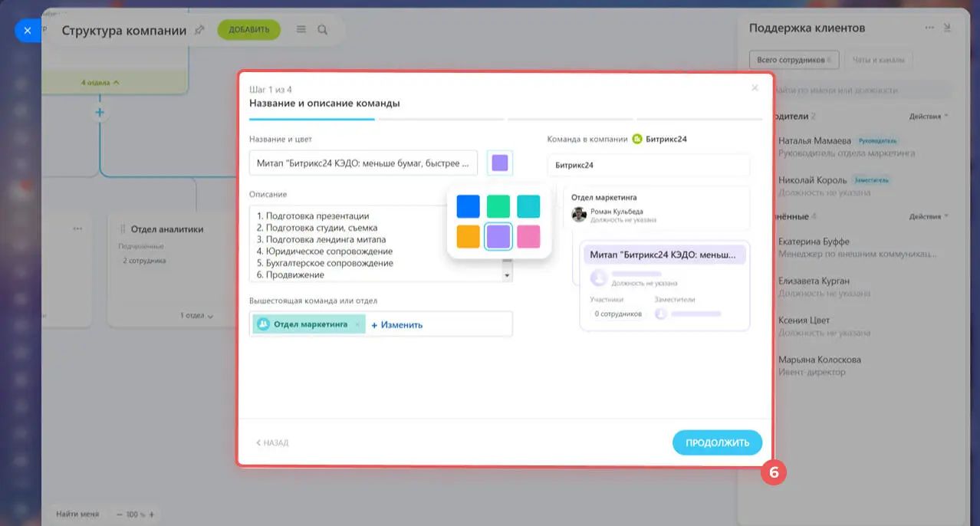Select the pink color swatch
Screen dimensions: 980x526
(528, 237)
